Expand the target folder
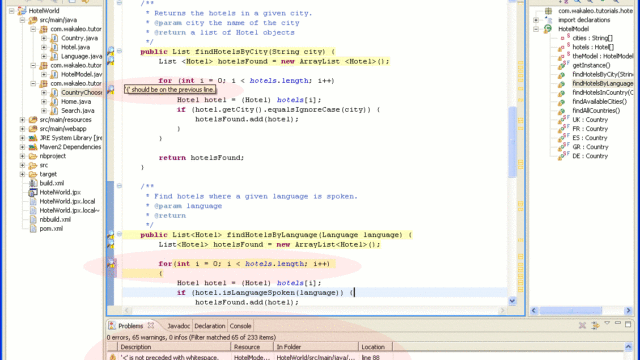640x360 pixels. tap(22, 174)
